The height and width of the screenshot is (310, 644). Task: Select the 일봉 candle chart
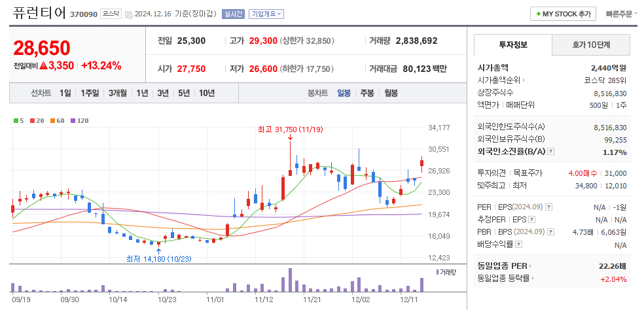(344, 94)
